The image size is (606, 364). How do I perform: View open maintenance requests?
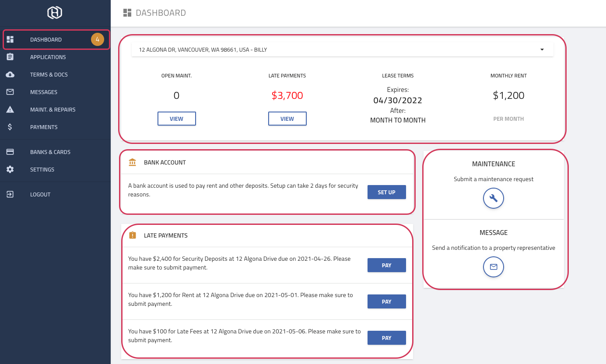tap(176, 119)
